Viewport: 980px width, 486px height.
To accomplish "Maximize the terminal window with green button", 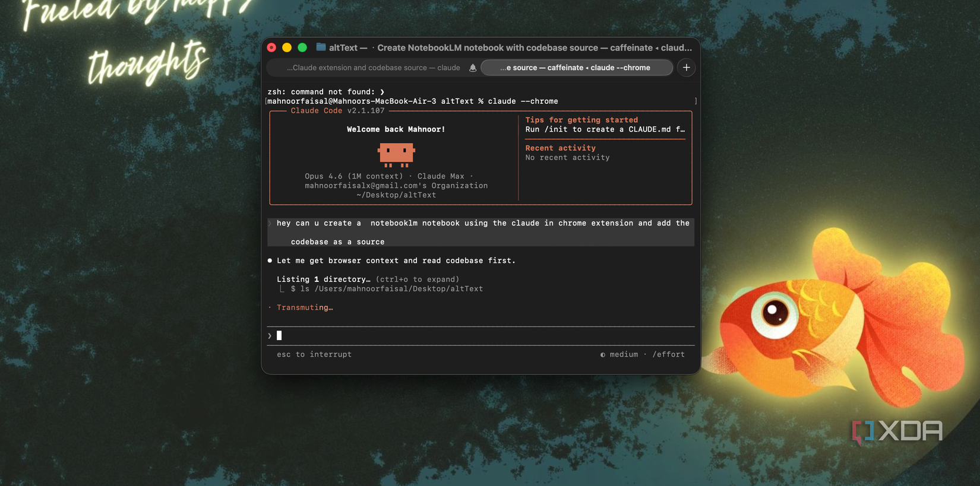I will point(302,47).
